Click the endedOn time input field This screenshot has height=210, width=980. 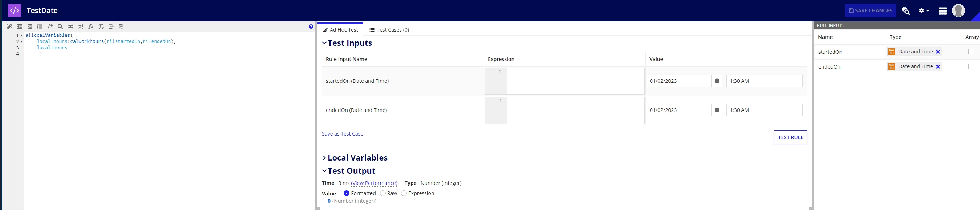pos(764,110)
